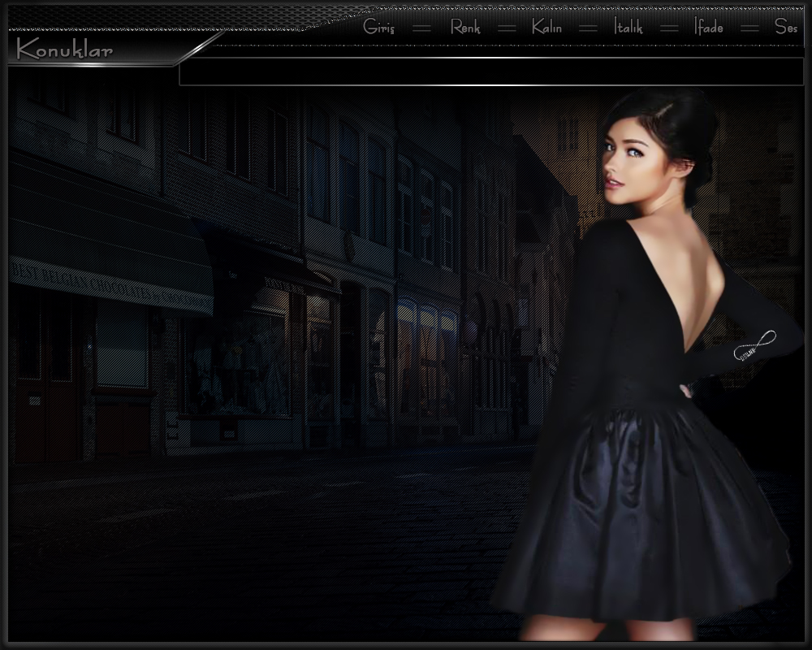This screenshot has width=812, height=650.
Task: Toggle Kalın bold text formatting
Action: click(x=546, y=27)
